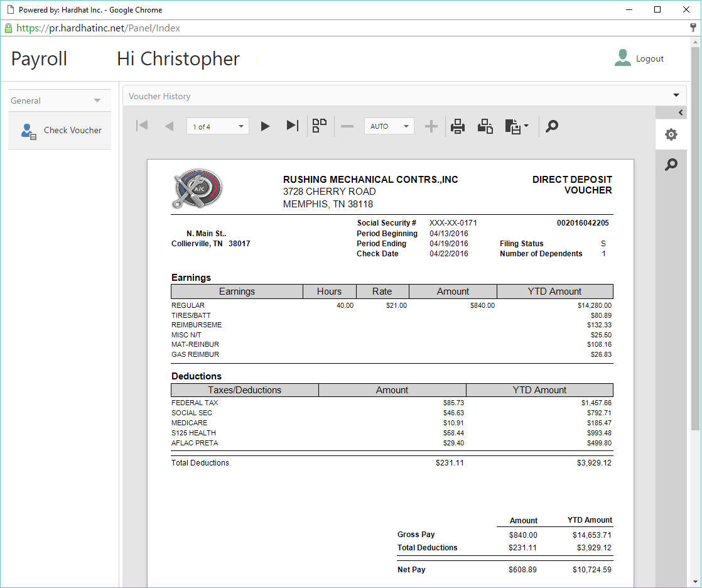
Task: Collapse the General sidebar section
Action: [x=97, y=101]
